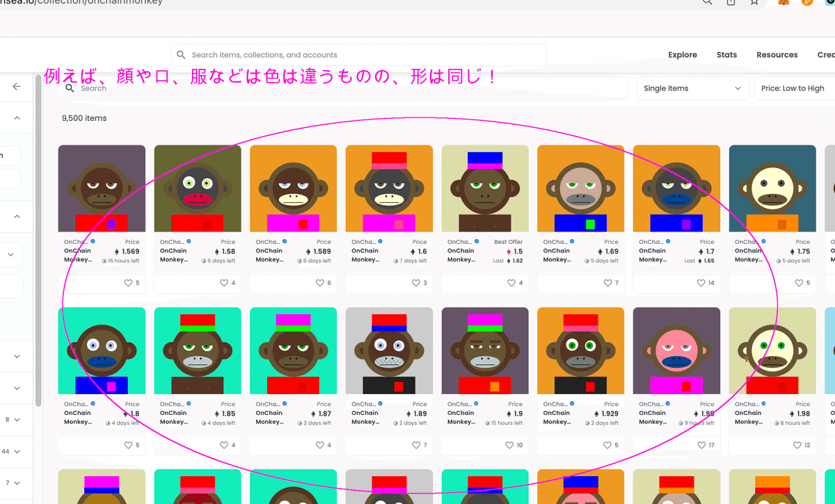Like the monkey priced 1.929
This screenshot has height=504, width=835.
pyautogui.click(x=607, y=445)
